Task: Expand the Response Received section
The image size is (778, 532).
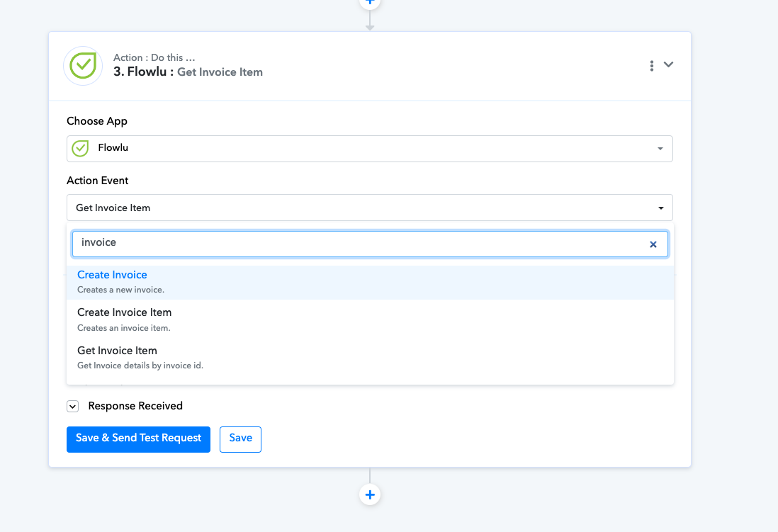Action: pos(72,407)
